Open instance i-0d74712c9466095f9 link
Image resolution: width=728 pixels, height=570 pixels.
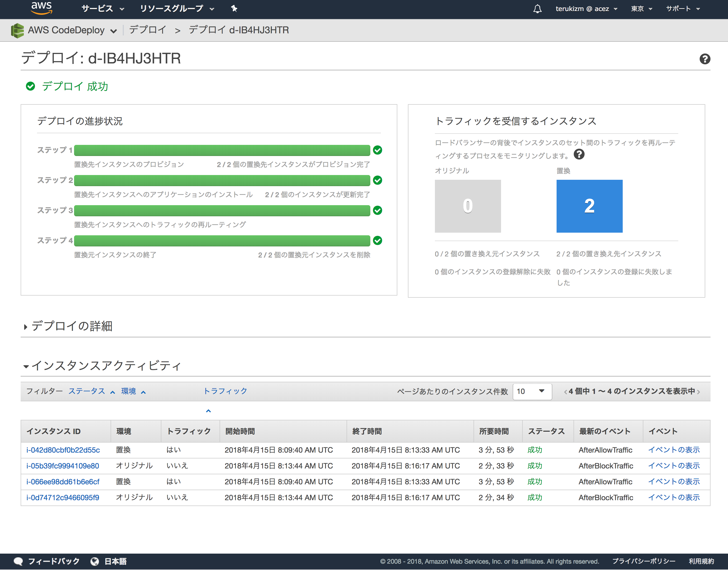point(63,498)
